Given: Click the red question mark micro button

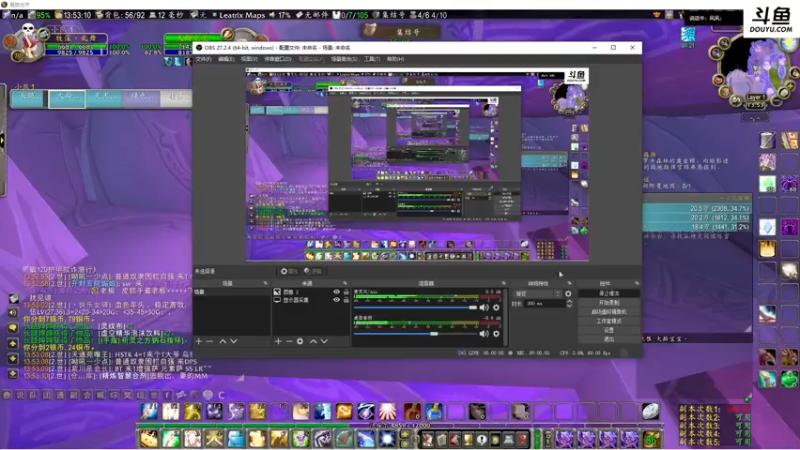Looking at the screenshot, I should click(522, 439).
